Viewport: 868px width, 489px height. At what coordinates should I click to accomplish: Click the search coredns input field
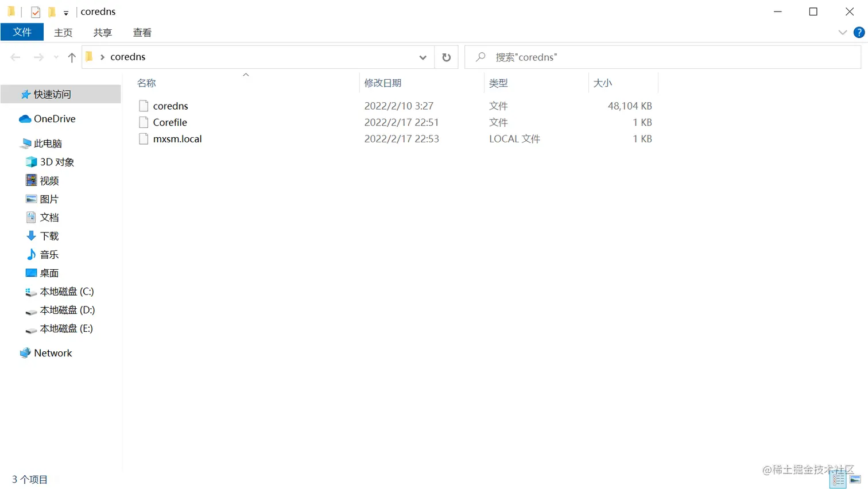pos(662,57)
